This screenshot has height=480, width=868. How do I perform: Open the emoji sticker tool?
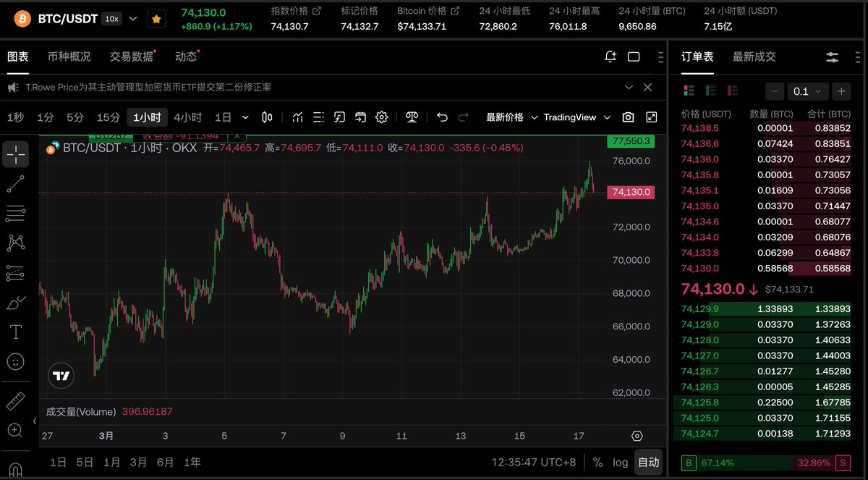click(x=16, y=361)
